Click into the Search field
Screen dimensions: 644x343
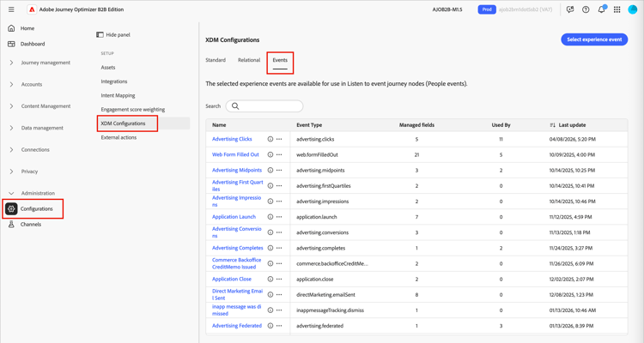click(264, 106)
